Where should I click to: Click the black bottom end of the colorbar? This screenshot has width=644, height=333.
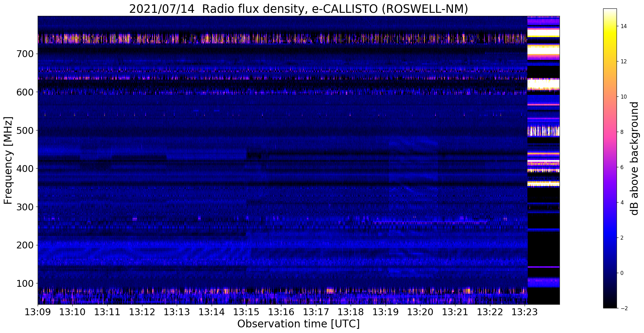[610, 304]
